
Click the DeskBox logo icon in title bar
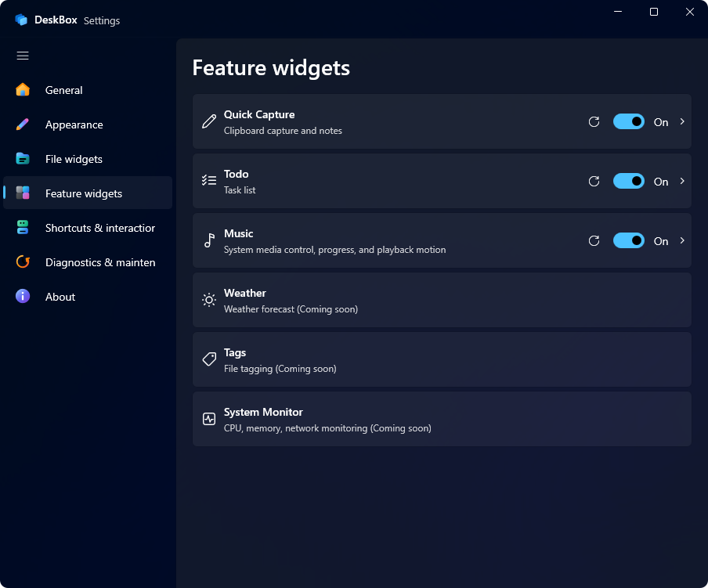21,20
